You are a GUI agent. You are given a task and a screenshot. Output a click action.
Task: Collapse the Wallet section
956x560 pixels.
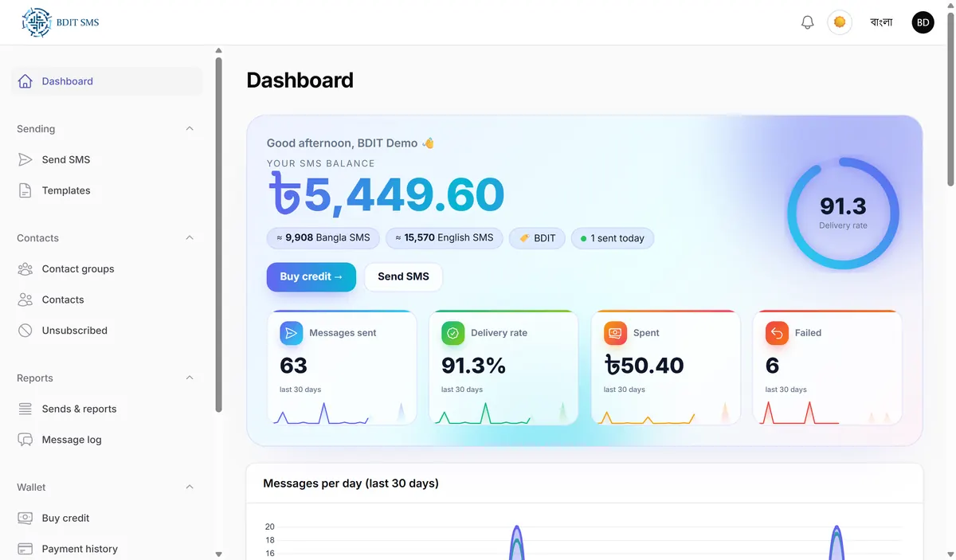[x=190, y=487]
